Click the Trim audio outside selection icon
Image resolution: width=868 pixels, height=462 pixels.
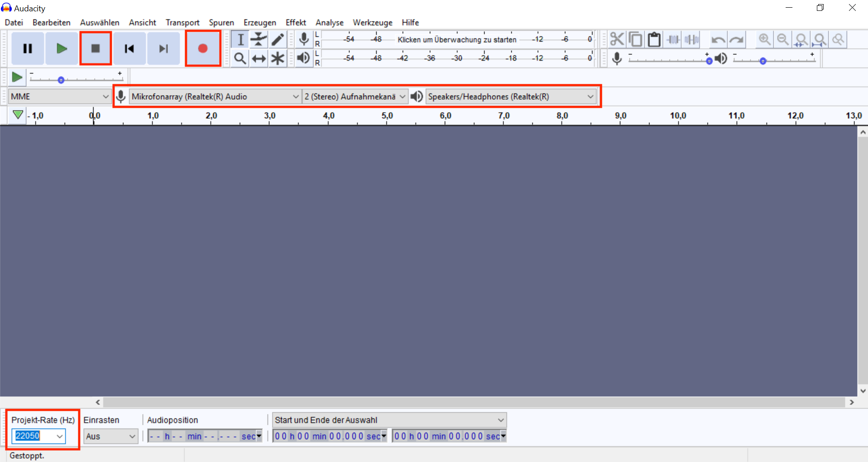(x=673, y=39)
